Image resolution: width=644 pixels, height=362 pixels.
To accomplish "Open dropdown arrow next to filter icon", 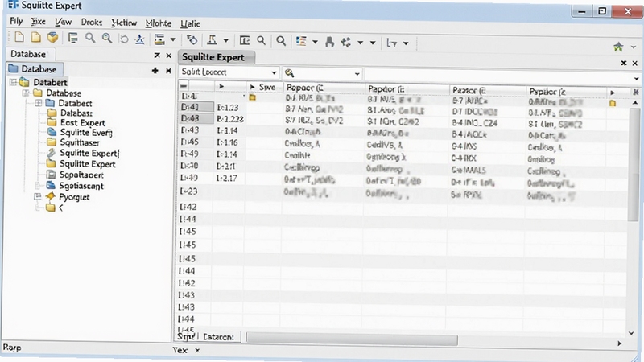I will 406,43.
